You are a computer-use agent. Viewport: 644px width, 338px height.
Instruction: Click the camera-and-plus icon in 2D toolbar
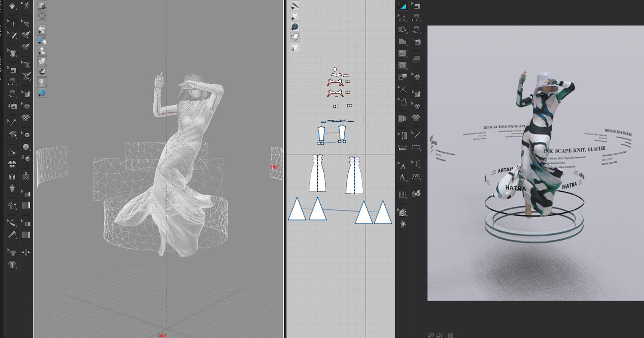tap(417, 194)
